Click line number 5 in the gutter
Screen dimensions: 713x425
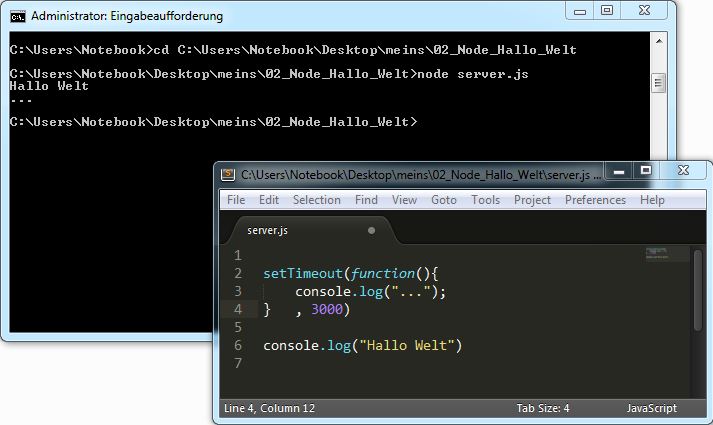click(238, 327)
